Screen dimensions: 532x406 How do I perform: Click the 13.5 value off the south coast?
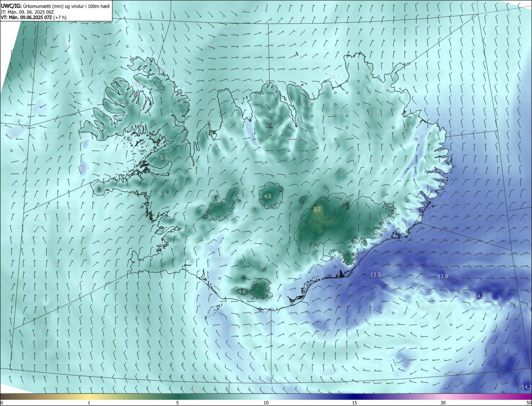coord(375,275)
